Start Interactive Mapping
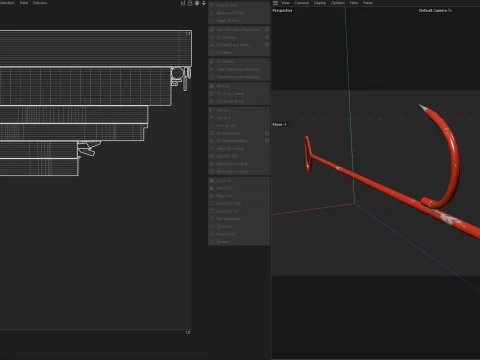 pyautogui.click(x=239, y=69)
